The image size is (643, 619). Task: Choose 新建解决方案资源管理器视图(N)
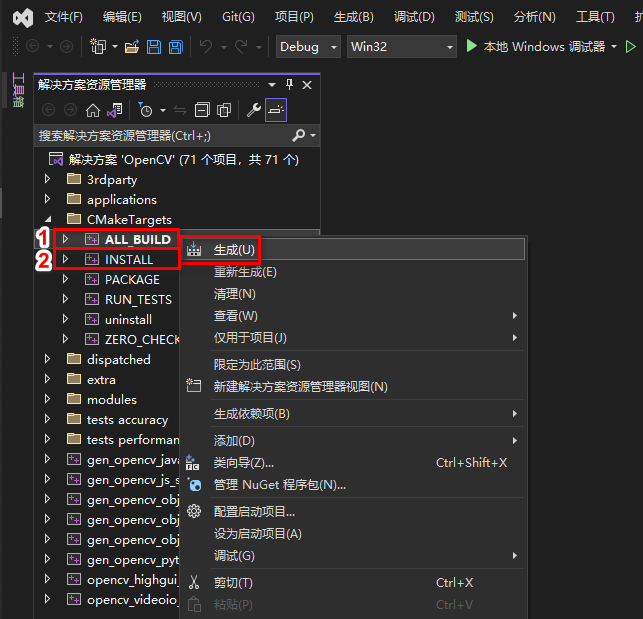353,387
